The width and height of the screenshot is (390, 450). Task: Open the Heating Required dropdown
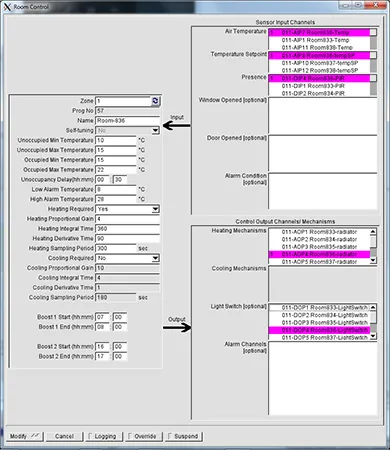coord(155,209)
